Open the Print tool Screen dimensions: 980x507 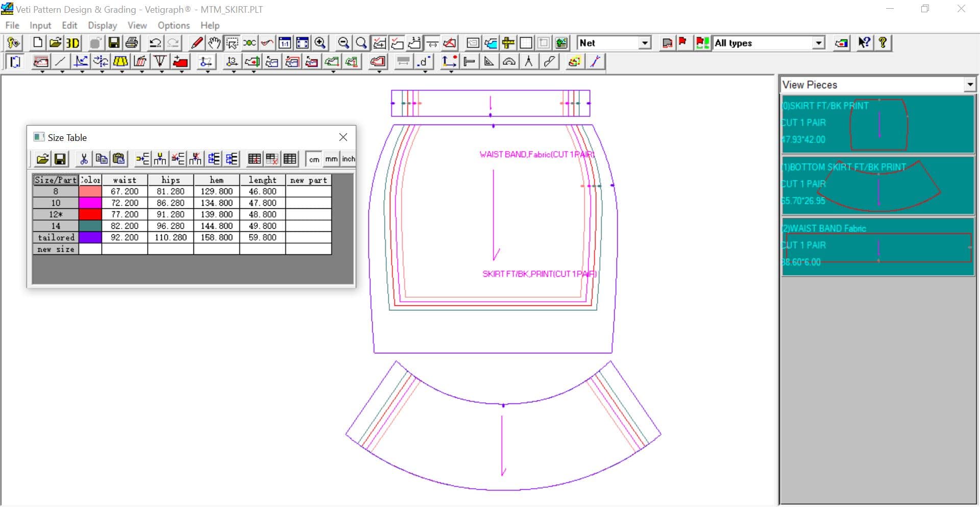point(131,43)
